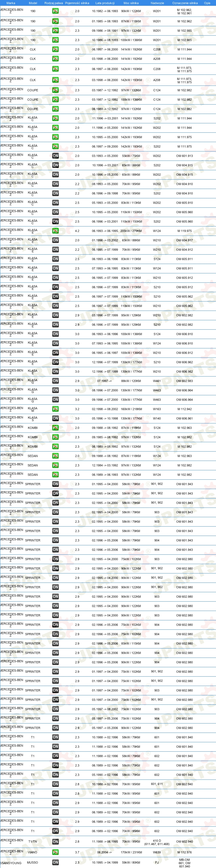This screenshot has height=868, width=216.
Task: Click the PB fuel icon in the M 102.962, M 102.961 row
Action: pos(55,11)
